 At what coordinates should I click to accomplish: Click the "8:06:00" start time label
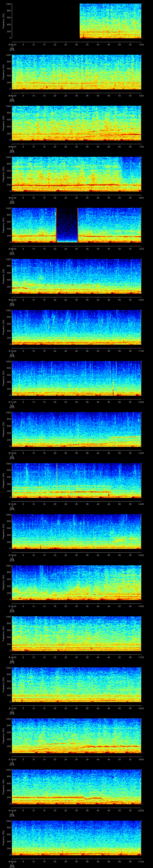point(12,147)
